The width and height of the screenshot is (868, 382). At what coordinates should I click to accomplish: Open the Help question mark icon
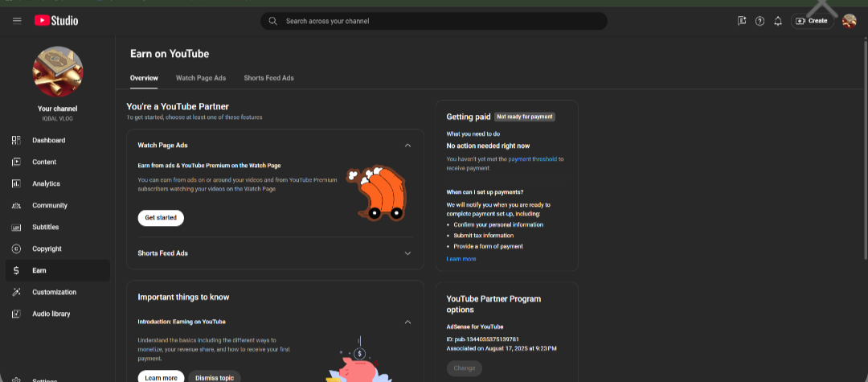pos(759,21)
